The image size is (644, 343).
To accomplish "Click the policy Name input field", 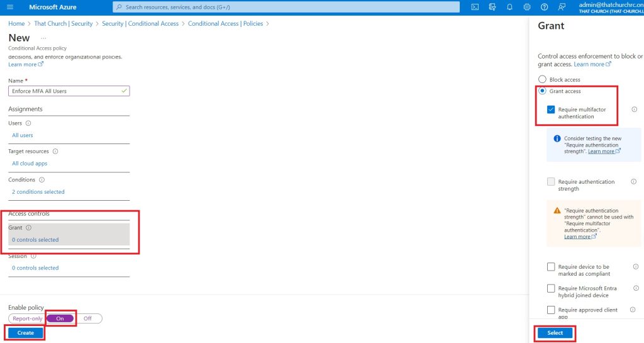I will click(x=69, y=91).
